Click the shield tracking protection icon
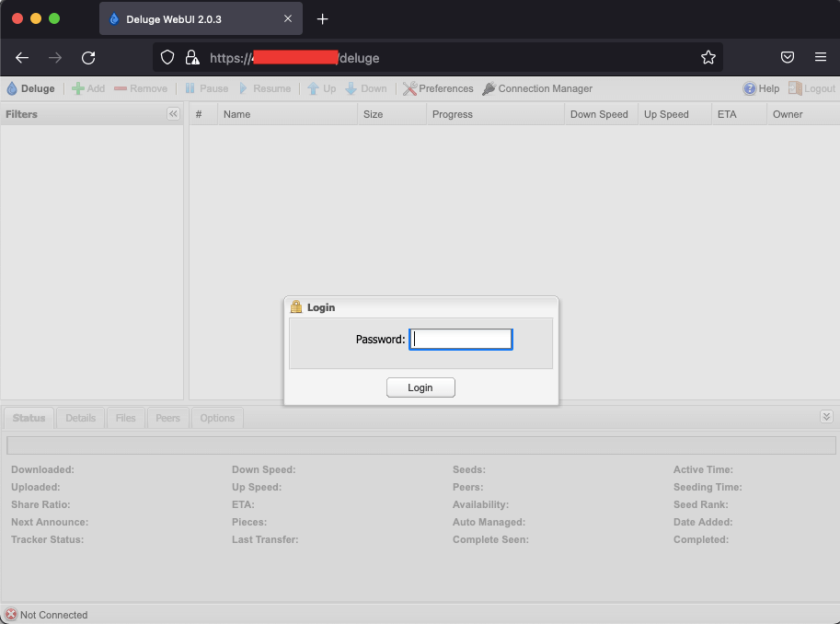The image size is (840, 624). pyautogui.click(x=167, y=57)
